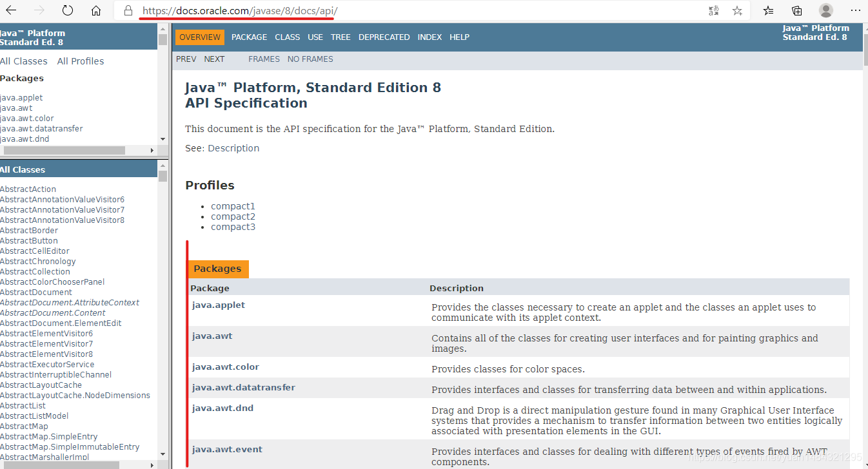
Task: Open the USE navigation item
Action: [x=315, y=37]
